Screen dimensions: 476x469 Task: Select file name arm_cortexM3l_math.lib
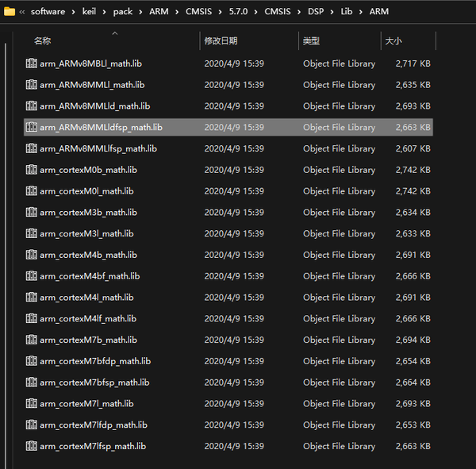(86, 233)
